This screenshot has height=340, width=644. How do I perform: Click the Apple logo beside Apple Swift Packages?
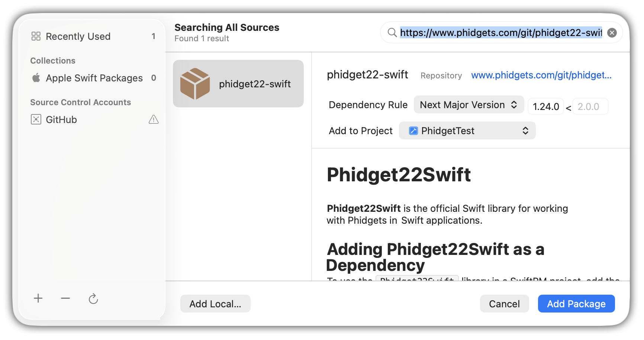(x=36, y=78)
